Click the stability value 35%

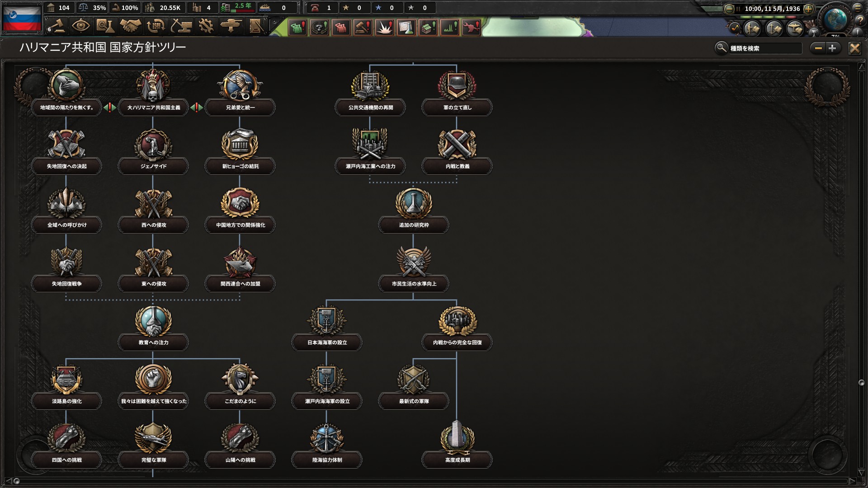(99, 8)
